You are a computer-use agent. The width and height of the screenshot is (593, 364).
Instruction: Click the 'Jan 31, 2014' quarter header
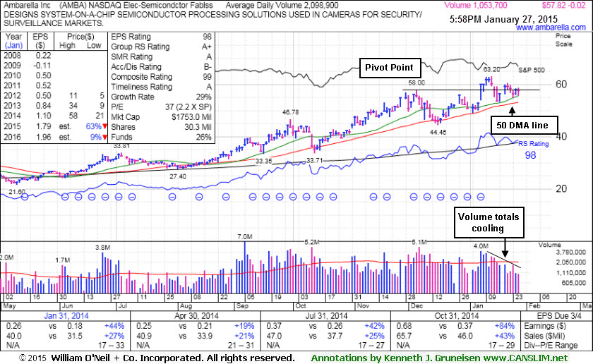coord(66,315)
